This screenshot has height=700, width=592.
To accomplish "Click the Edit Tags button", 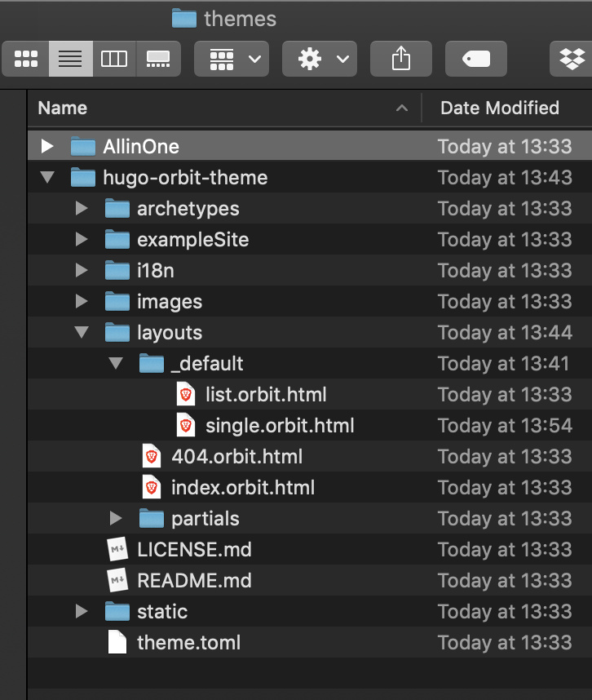I will tap(476, 59).
